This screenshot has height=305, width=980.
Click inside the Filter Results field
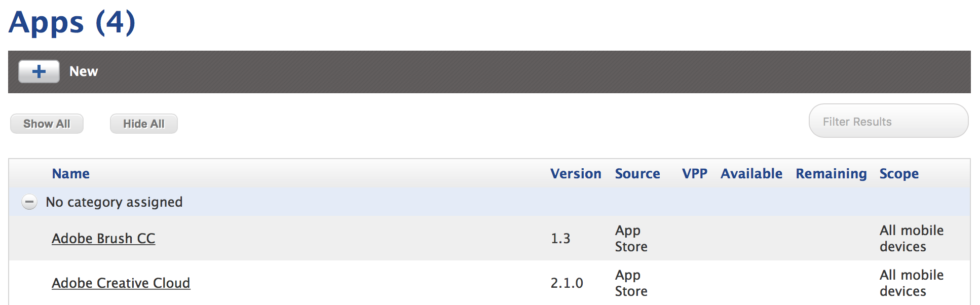(x=888, y=121)
